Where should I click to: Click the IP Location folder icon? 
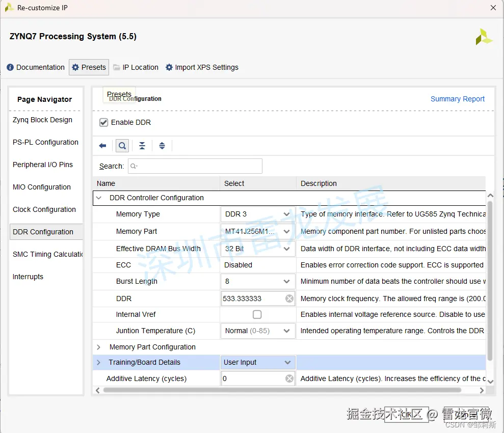click(117, 67)
